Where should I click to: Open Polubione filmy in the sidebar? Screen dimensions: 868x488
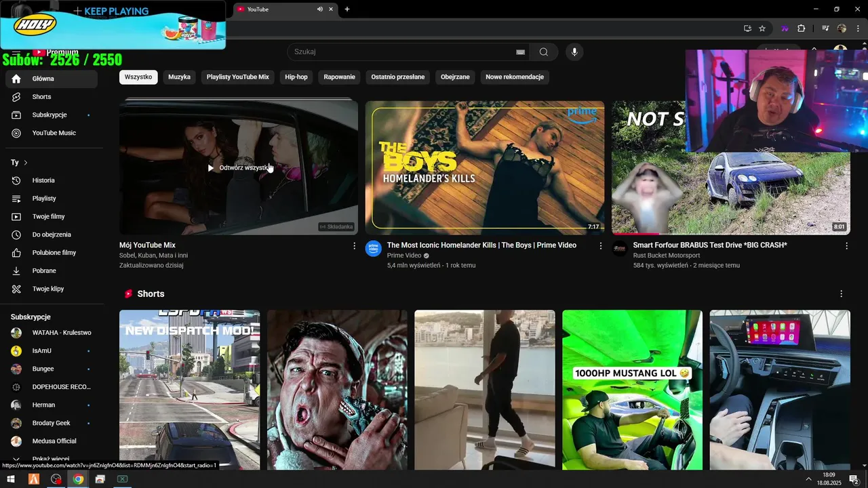[x=52, y=253]
